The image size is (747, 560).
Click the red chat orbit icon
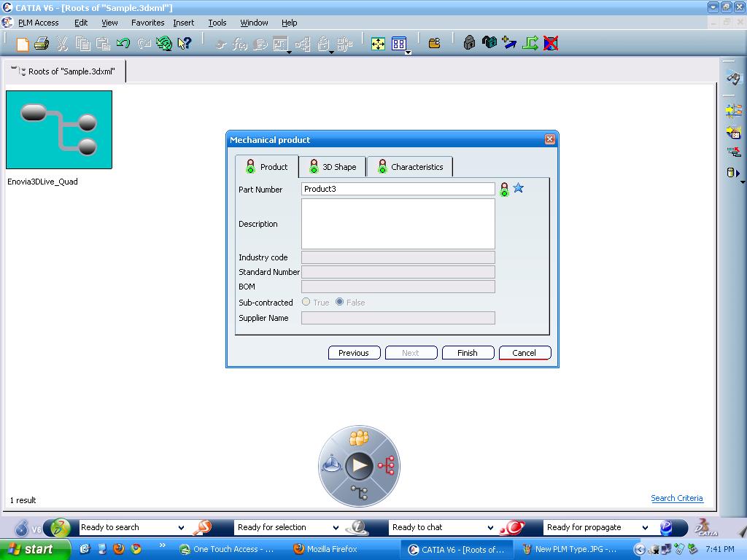click(x=512, y=528)
